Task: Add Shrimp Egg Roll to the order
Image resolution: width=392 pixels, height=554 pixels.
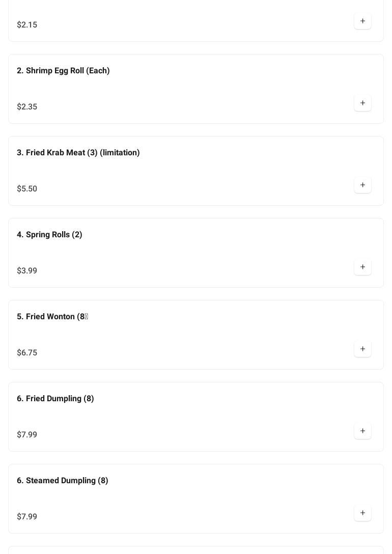Action: tap(362, 103)
